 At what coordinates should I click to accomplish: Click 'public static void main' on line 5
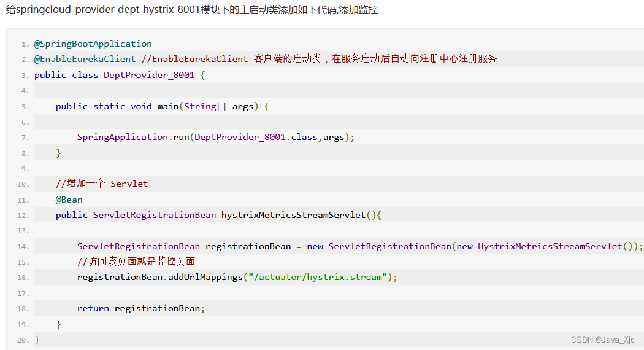(x=117, y=106)
